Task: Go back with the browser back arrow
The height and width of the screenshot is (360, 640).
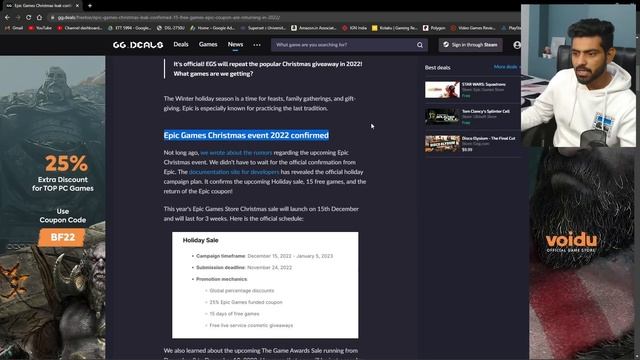Action: (x=7, y=18)
